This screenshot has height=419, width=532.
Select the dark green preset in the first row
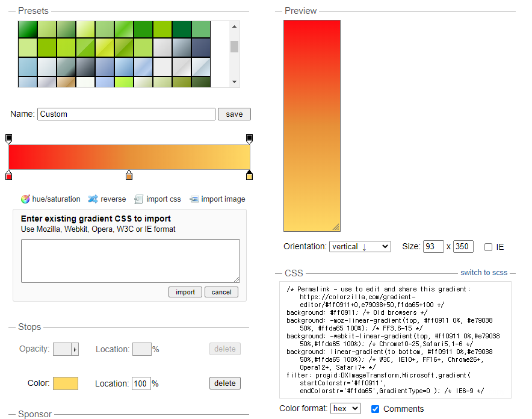coord(182,29)
